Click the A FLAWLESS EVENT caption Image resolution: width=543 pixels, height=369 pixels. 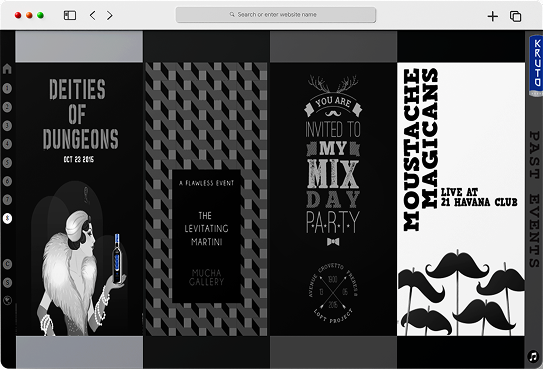pos(206,183)
